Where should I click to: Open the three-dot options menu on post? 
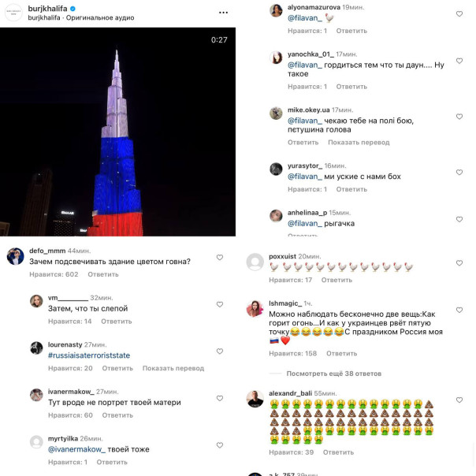click(x=223, y=13)
